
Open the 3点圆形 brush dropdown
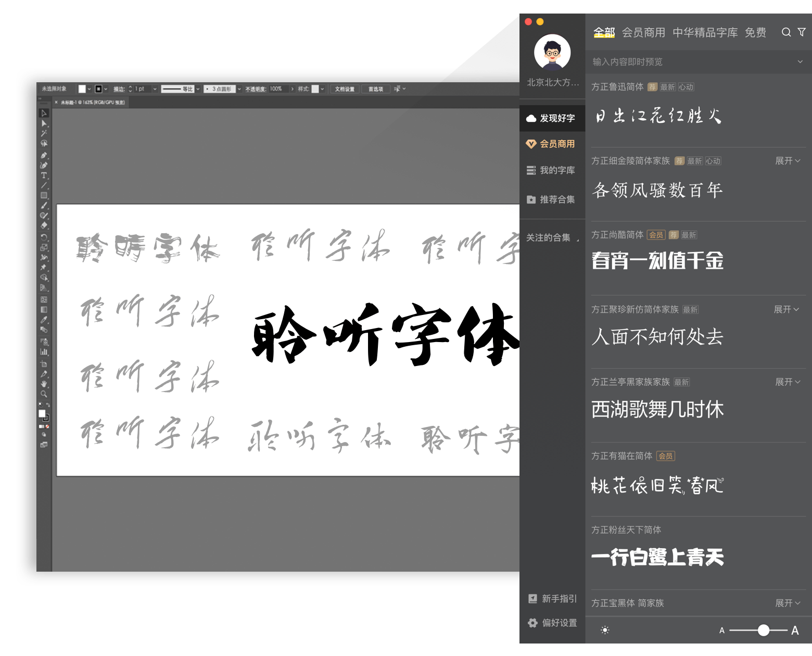(x=239, y=89)
